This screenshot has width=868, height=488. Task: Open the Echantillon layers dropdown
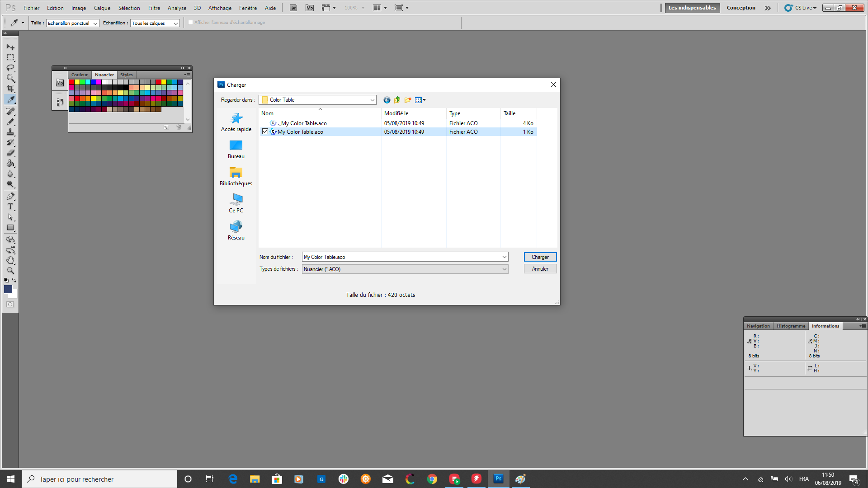(155, 23)
